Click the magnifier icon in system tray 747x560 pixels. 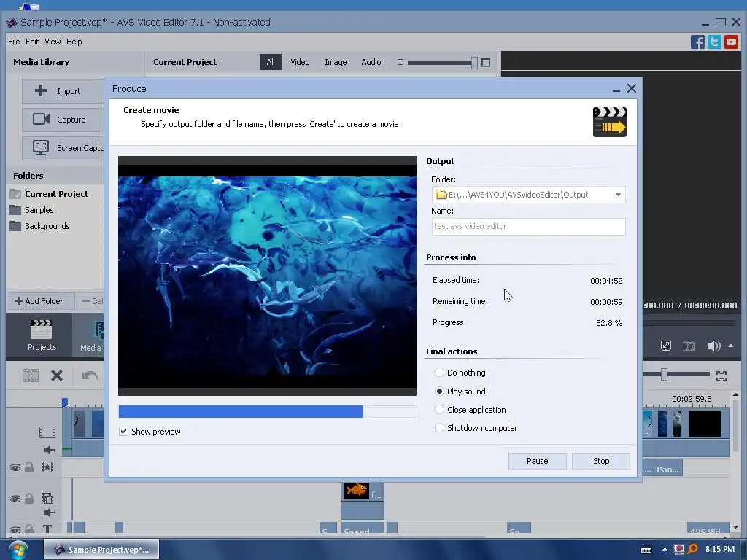[693, 549]
